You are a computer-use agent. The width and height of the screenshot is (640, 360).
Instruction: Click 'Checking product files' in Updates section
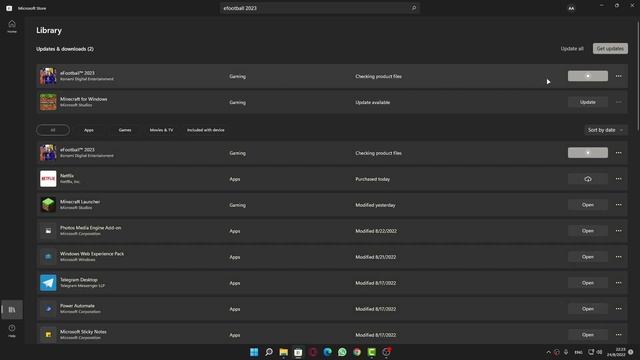(378, 76)
